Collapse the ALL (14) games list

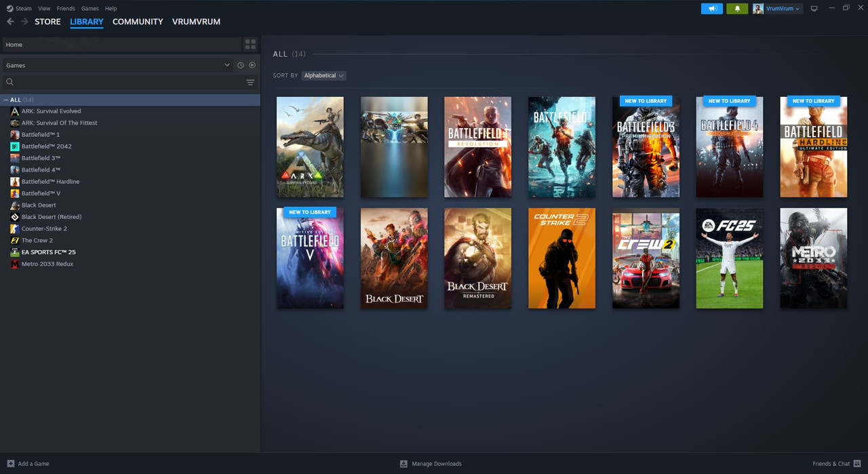(7, 100)
